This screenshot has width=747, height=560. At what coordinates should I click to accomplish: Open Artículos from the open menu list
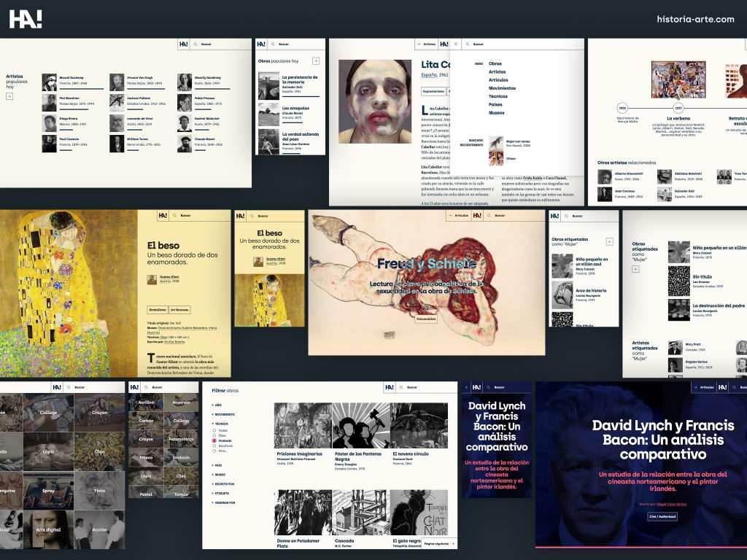click(x=498, y=80)
